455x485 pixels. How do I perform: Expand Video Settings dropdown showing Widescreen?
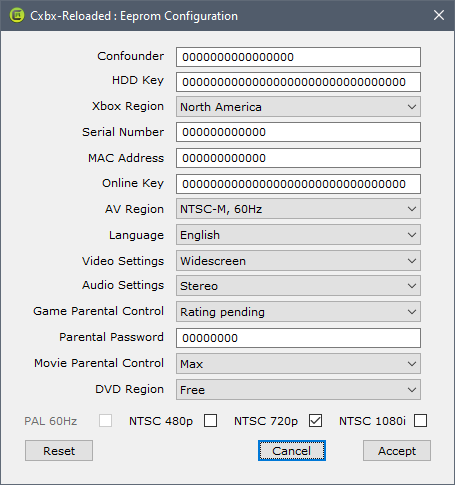(298, 261)
